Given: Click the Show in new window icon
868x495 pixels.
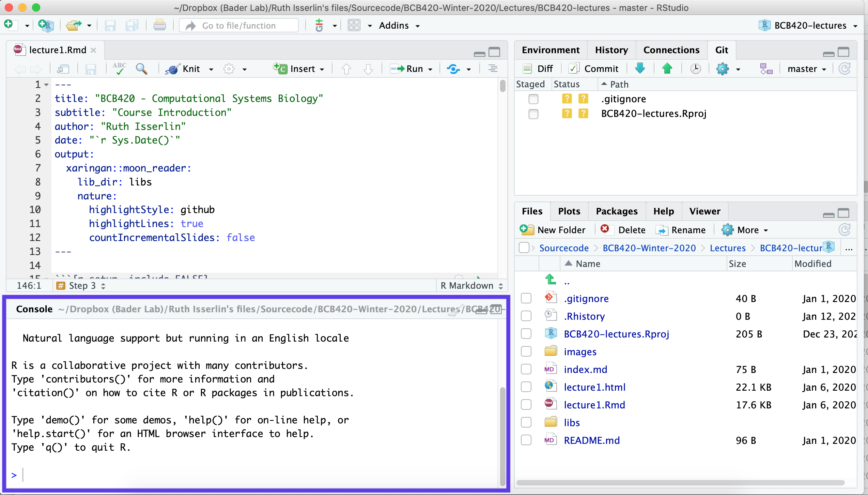Looking at the screenshot, I should point(63,69).
